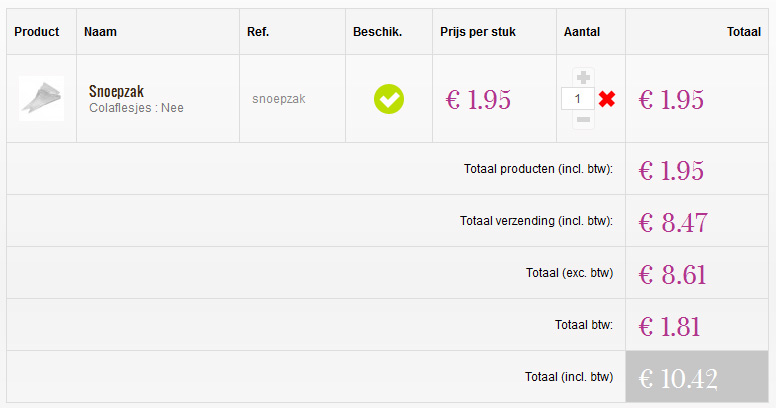
Task: Click the grey grand total € 10.42
Action: 678,378
